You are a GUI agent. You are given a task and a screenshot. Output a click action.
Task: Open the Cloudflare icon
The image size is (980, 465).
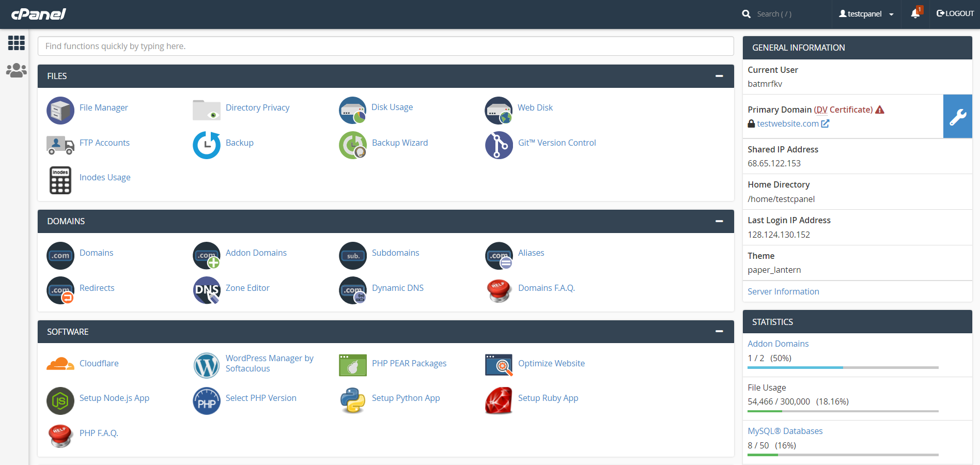(60, 364)
